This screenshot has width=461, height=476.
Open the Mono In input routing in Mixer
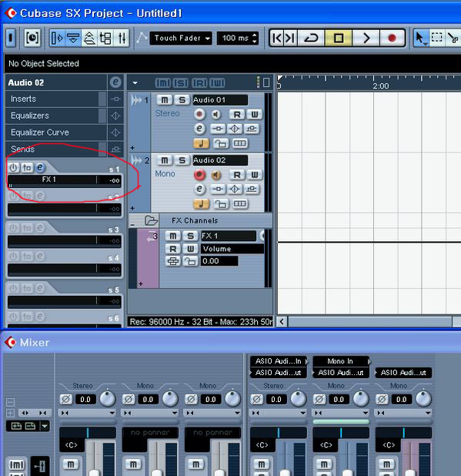tap(340, 361)
